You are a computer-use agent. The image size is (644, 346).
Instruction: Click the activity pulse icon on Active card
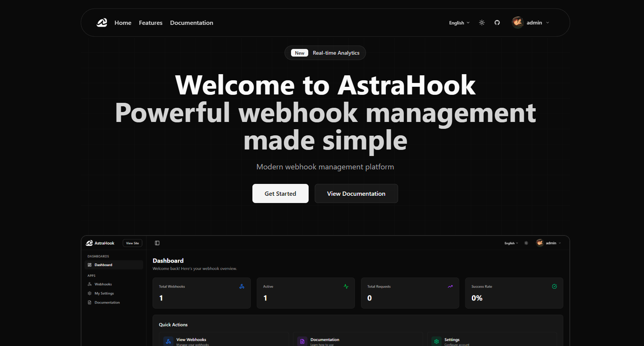(x=346, y=286)
